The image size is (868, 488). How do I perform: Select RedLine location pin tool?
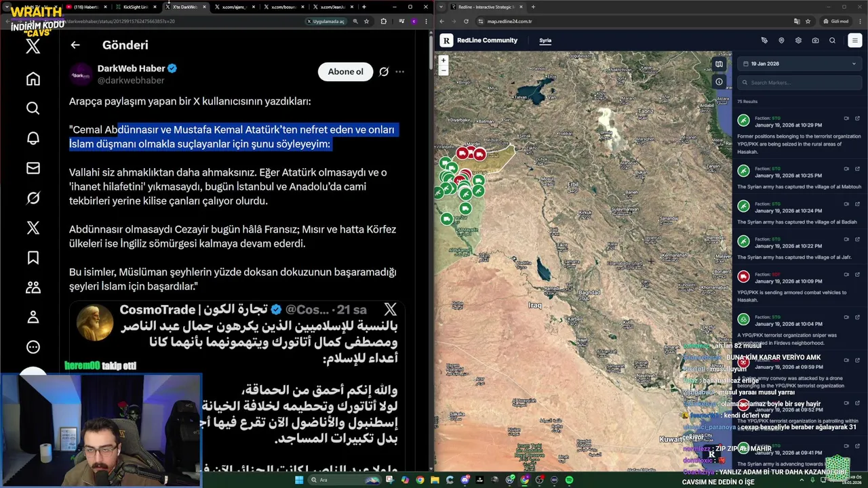tap(781, 41)
